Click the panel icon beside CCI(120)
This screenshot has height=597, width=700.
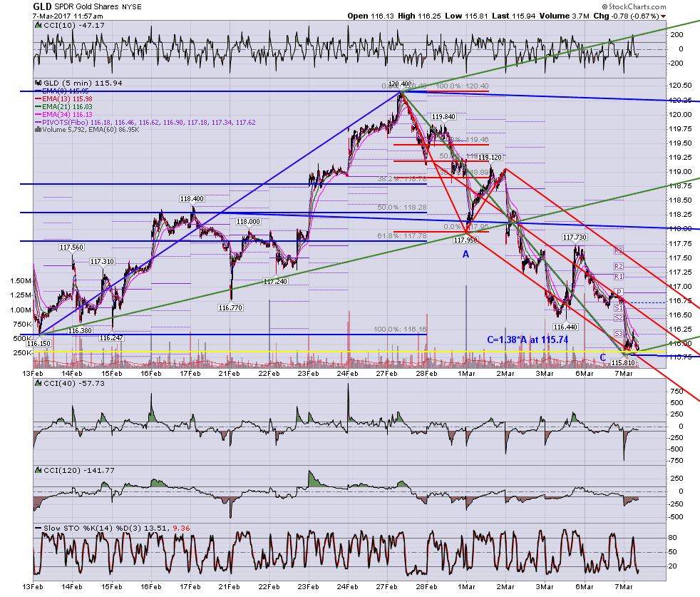pos(38,471)
